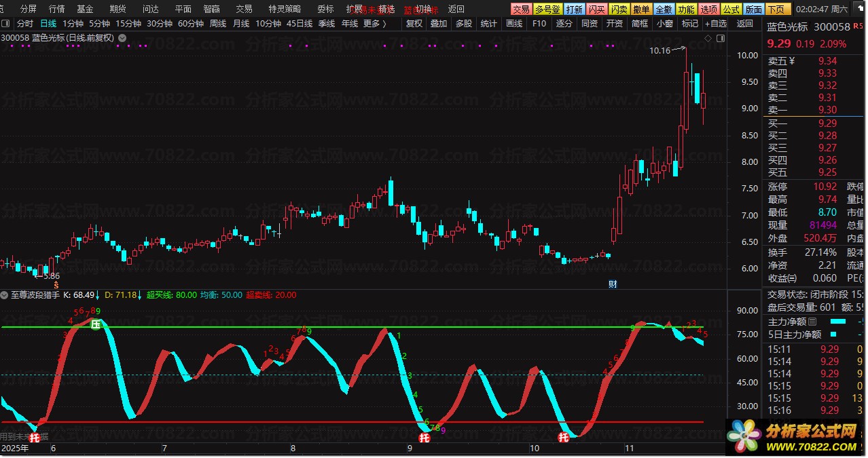868x458 pixels.
Task: Click the 撤单 button
Action: point(641,9)
